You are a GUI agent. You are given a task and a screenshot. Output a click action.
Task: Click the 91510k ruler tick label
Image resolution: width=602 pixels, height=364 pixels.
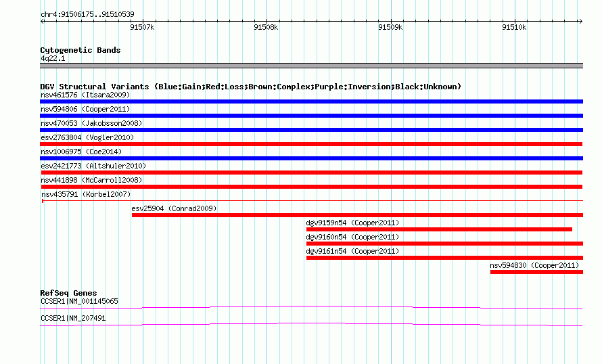pyautogui.click(x=514, y=27)
